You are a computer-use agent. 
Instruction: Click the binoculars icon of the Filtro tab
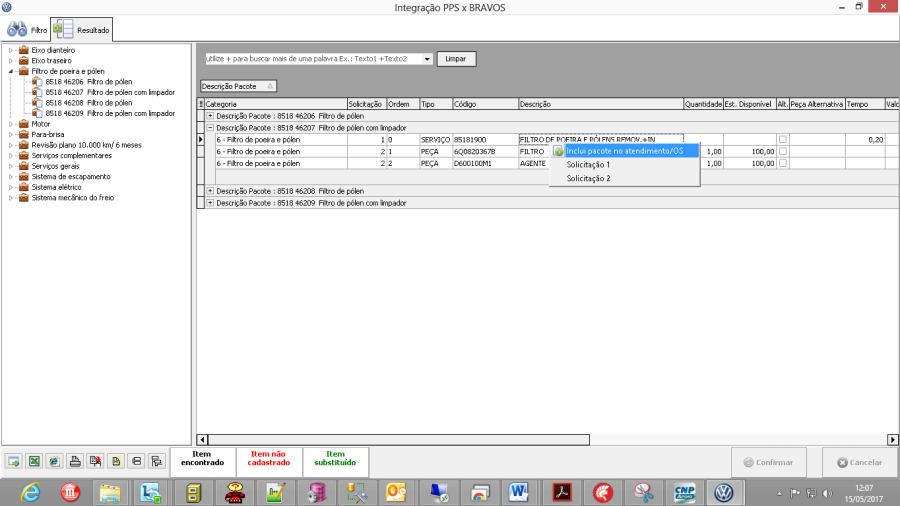point(17,29)
